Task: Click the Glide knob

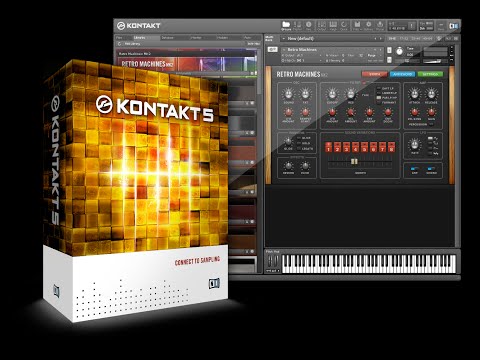Action: pyautogui.click(x=288, y=141)
